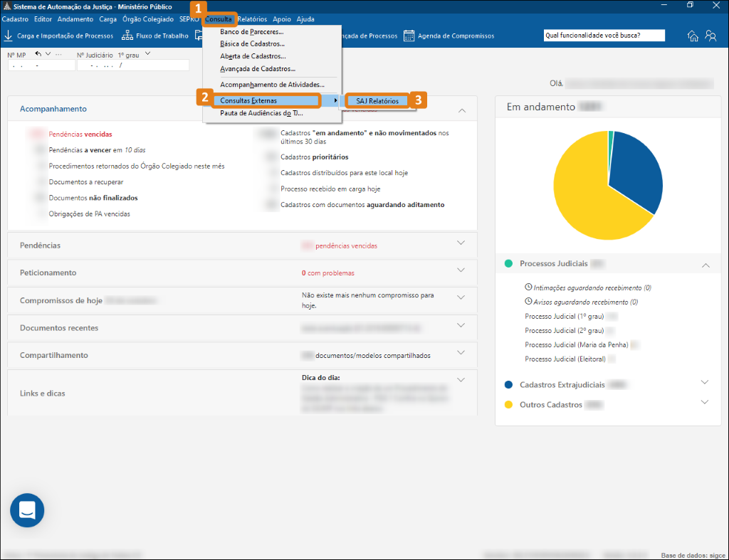Open Processo recebido em carga hoje
The height and width of the screenshot is (560, 729).
pyautogui.click(x=330, y=189)
